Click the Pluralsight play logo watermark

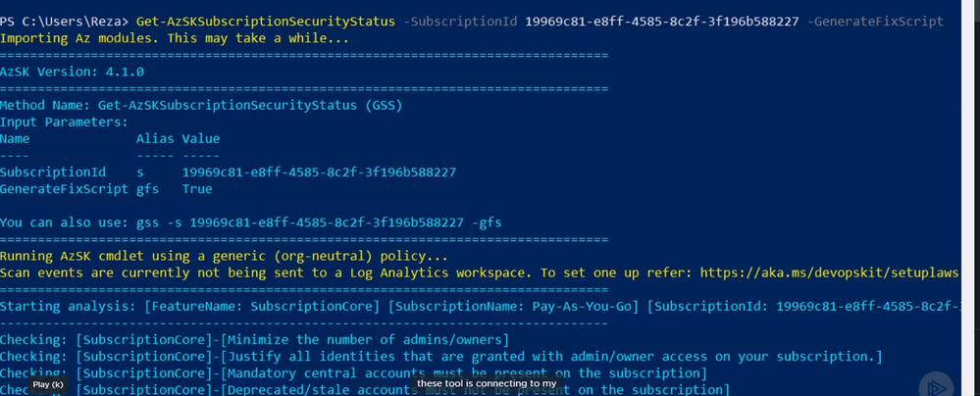[936, 386]
